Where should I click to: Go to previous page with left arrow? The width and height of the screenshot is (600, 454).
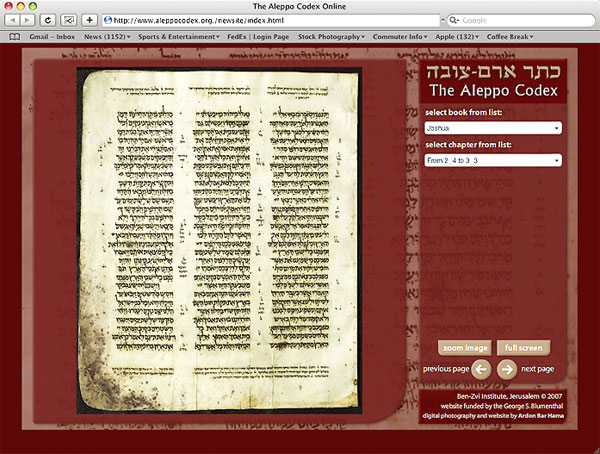coord(481,369)
